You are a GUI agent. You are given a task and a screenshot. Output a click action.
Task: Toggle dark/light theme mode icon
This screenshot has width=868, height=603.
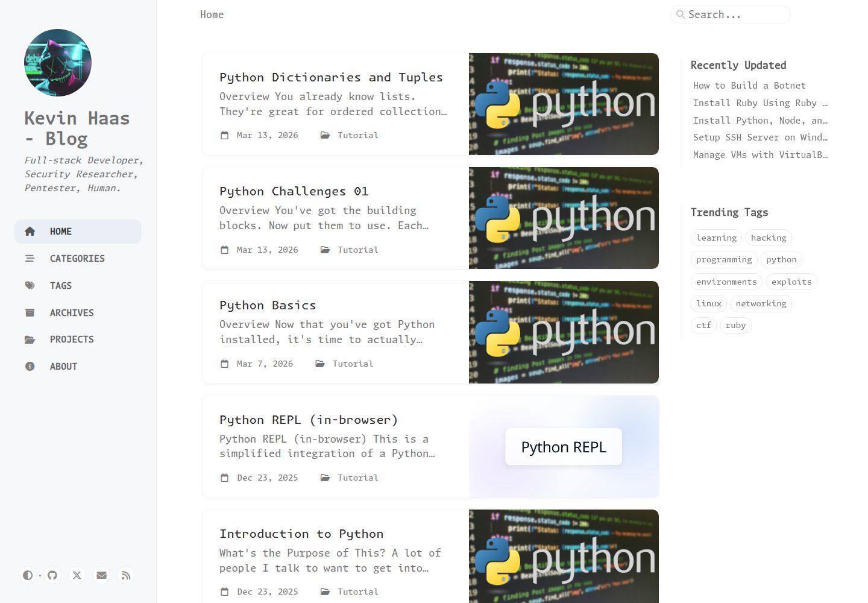tap(28, 575)
